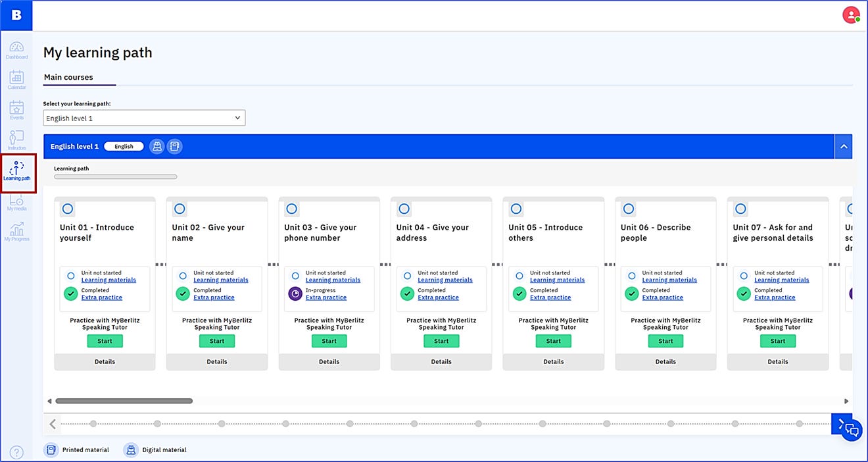Click scroll right arrow of unit list

(x=846, y=401)
